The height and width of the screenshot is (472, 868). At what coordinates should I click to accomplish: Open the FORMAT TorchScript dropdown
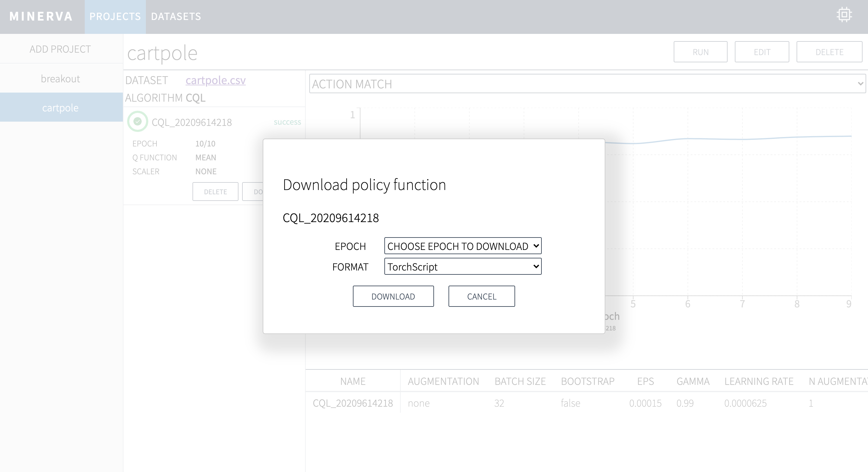point(463,267)
